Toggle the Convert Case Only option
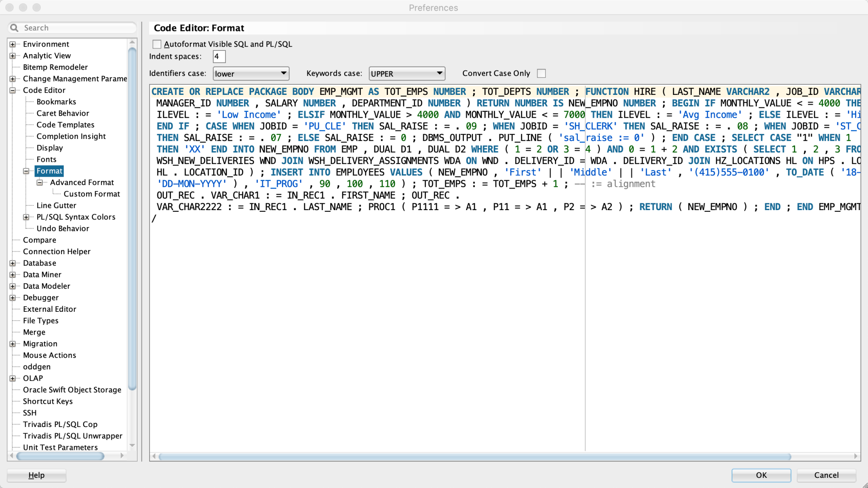This screenshot has height=488, width=868. [x=541, y=73]
